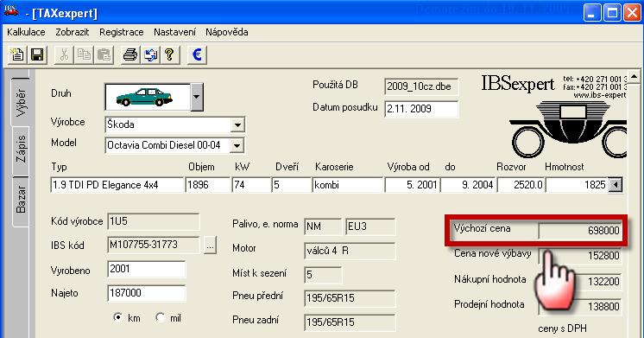The width and height of the screenshot is (644, 338).
Task: Click the emission norm field EU3
Action: (370, 226)
